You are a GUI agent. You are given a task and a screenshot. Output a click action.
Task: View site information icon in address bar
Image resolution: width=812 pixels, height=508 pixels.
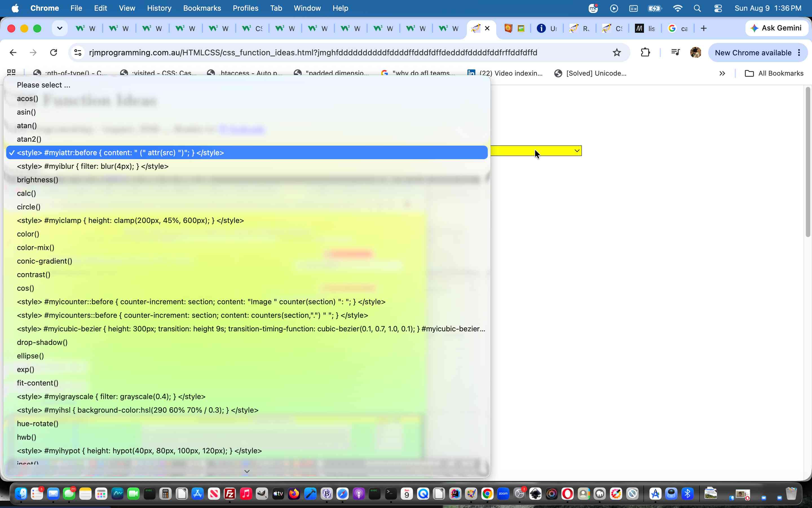pos(78,52)
